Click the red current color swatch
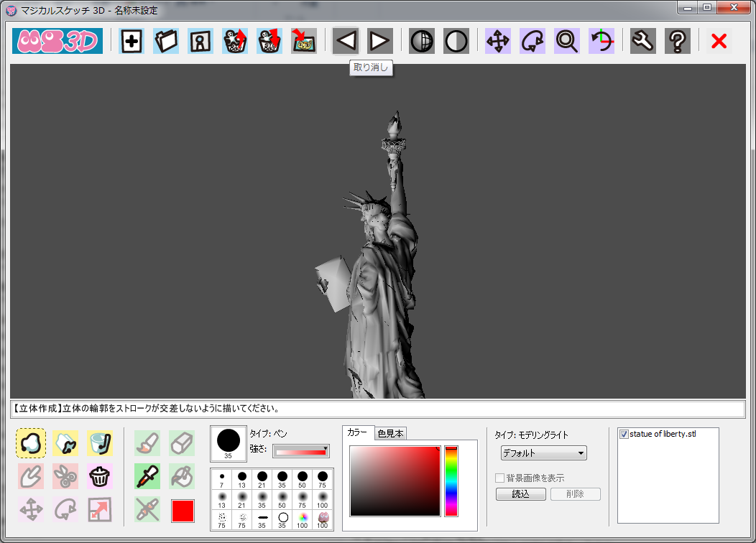 183,511
